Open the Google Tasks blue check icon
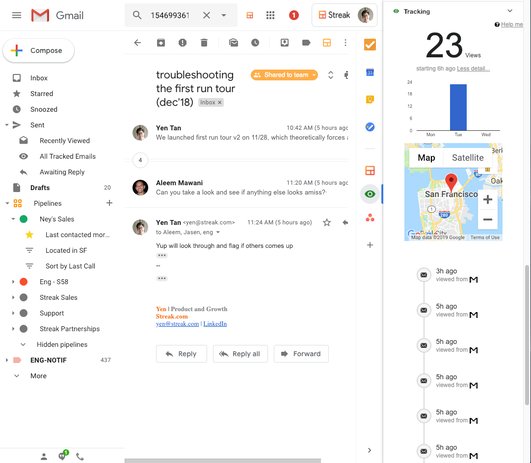 tap(370, 127)
